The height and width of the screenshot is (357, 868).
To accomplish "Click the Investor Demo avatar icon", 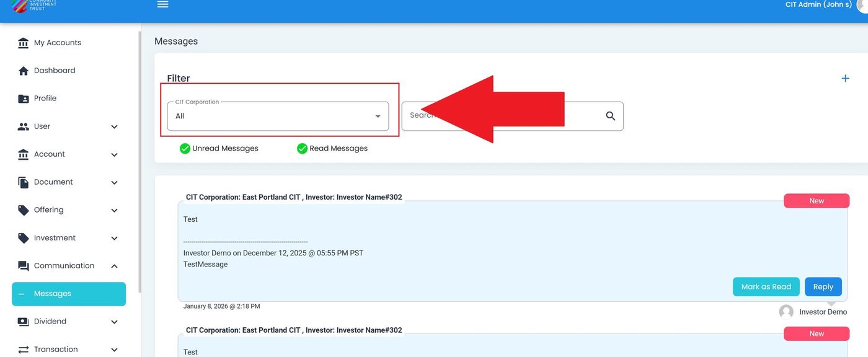I will pos(786,312).
